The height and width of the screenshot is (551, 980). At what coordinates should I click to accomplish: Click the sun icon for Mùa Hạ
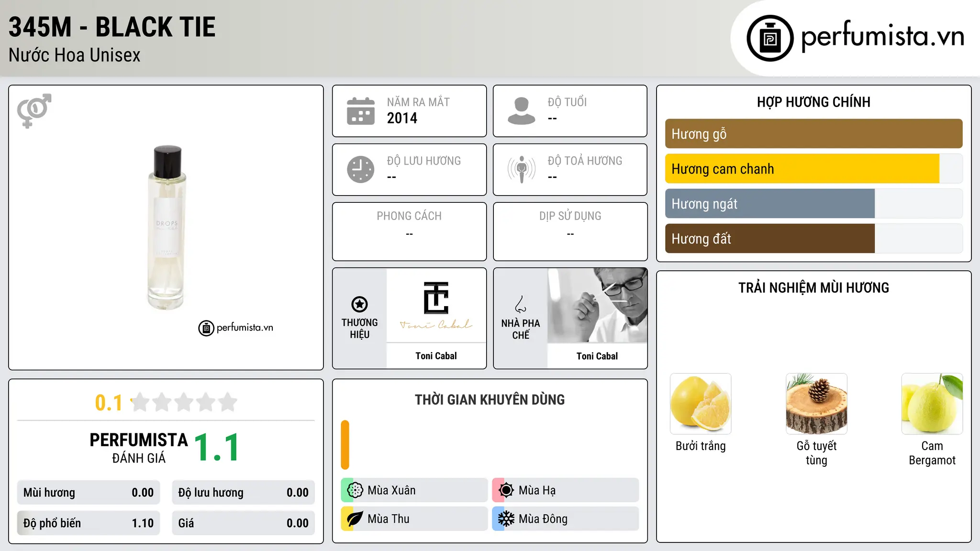tap(506, 490)
